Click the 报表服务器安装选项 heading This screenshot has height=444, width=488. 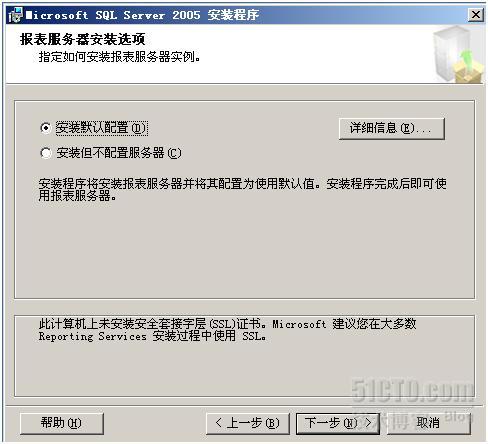83,39
